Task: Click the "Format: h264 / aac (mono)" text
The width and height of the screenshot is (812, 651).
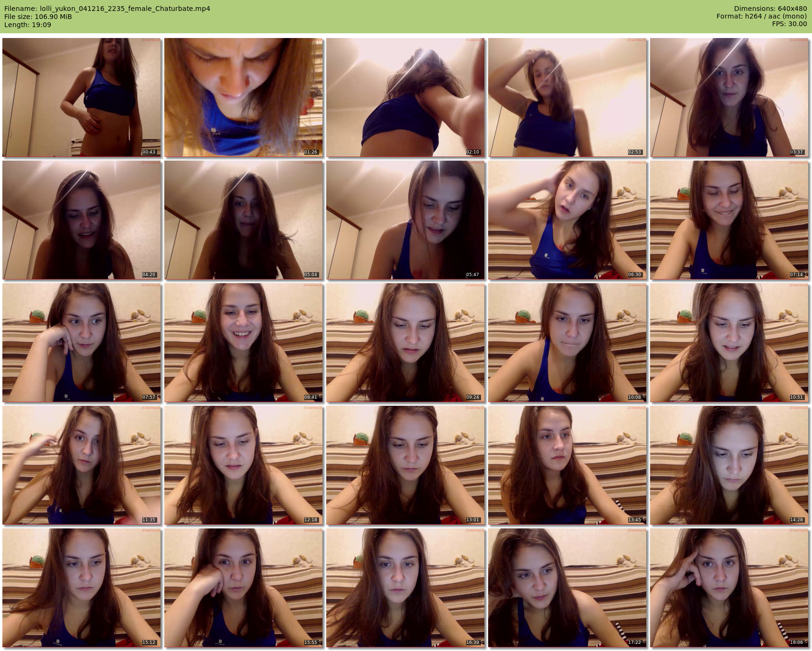Action: coord(762,17)
